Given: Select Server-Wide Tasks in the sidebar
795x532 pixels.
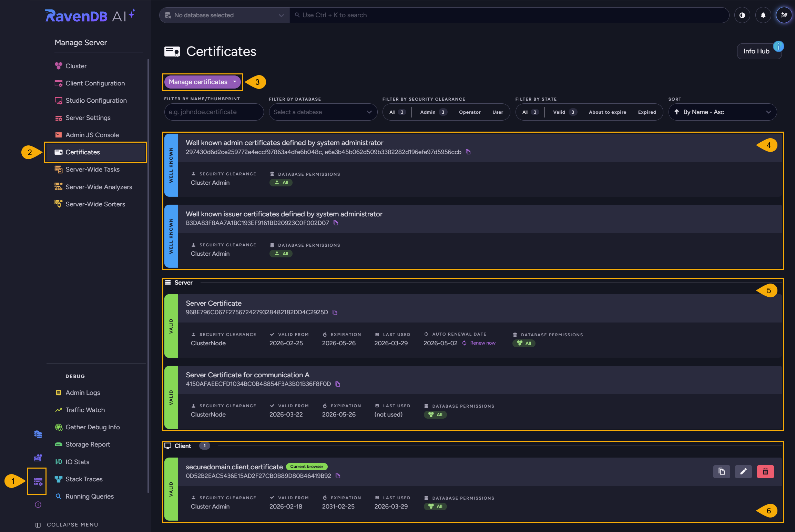Looking at the screenshot, I should (92, 169).
